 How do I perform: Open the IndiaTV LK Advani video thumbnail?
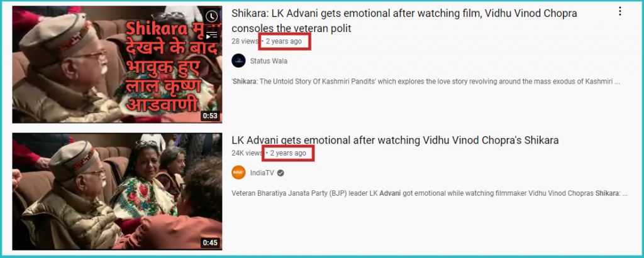click(x=117, y=191)
